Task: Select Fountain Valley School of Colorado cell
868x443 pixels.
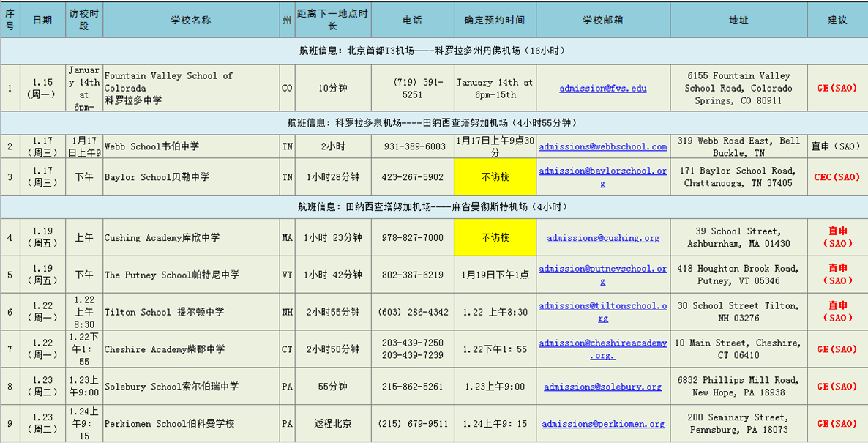Action: click(x=191, y=87)
